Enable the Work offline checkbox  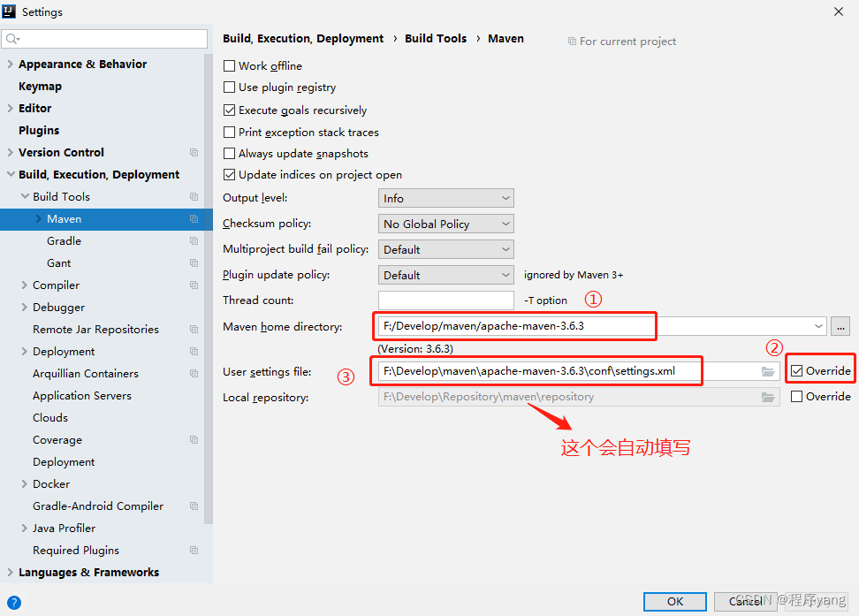click(229, 65)
